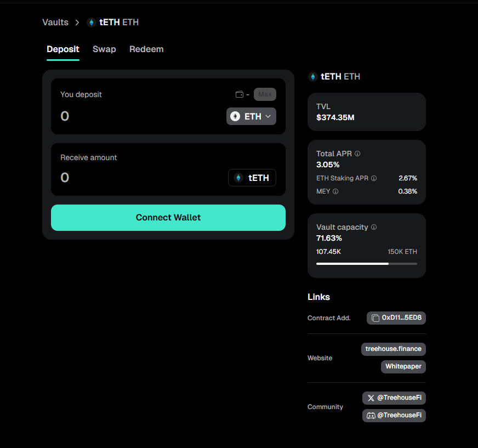The width and height of the screenshot is (478, 448).
Task: Click the copy icon beside contract address
Action: pyautogui.click(x=375, y=318)
